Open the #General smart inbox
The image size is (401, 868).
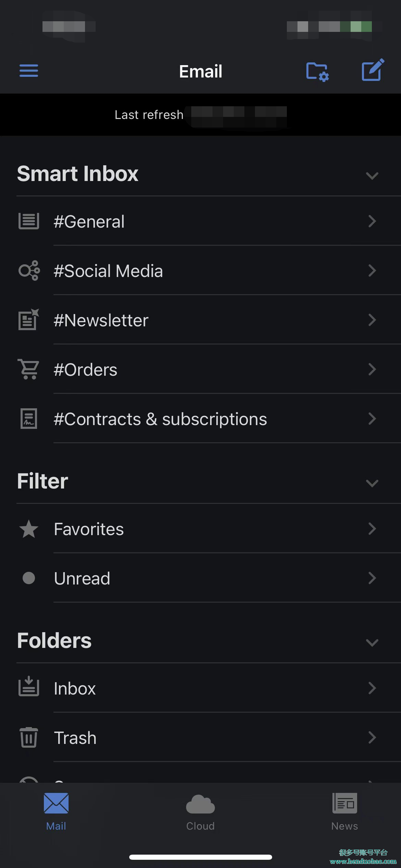(x=200, y=221)
